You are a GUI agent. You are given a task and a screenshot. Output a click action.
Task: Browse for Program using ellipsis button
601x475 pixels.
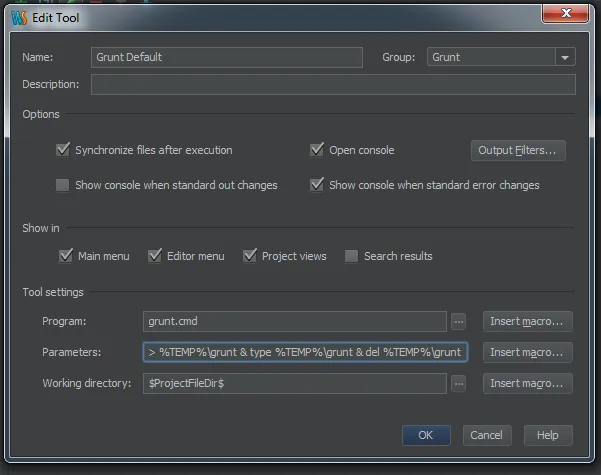tap(458, 321)
